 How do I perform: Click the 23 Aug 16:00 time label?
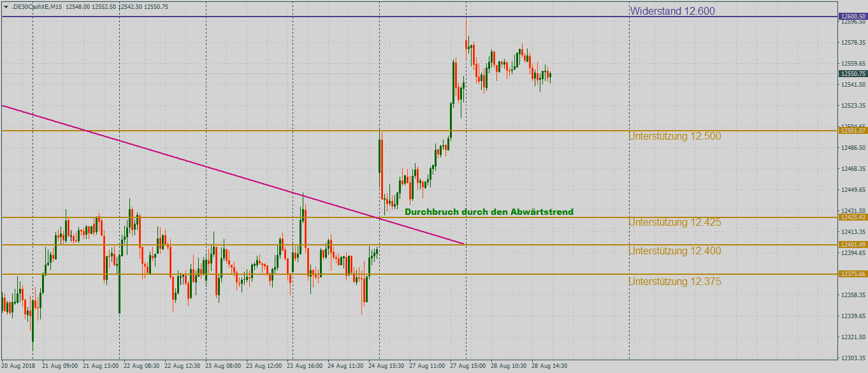(x=305, y=367)
